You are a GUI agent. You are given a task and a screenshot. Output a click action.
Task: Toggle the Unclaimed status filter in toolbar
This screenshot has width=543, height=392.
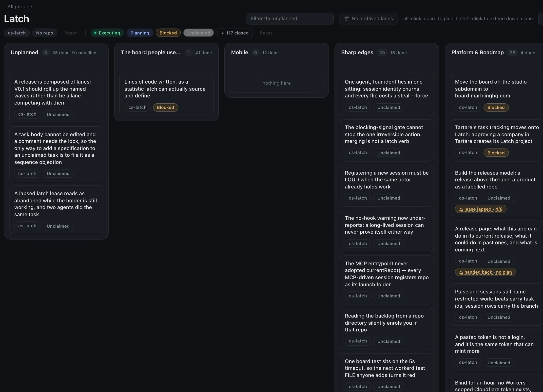198,33
